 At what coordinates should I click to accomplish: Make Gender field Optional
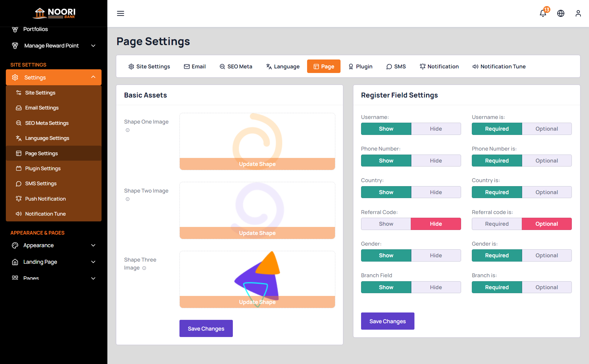(x=547, y=255)
